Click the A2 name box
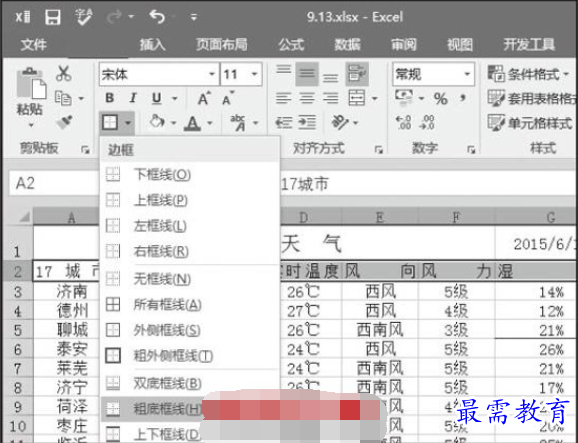 (55, 183)
